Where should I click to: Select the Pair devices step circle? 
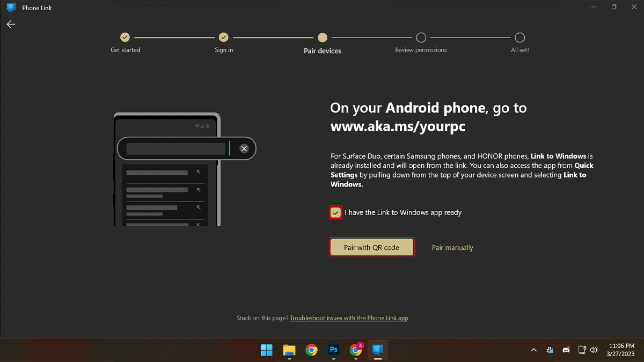(x=323, y=38)
